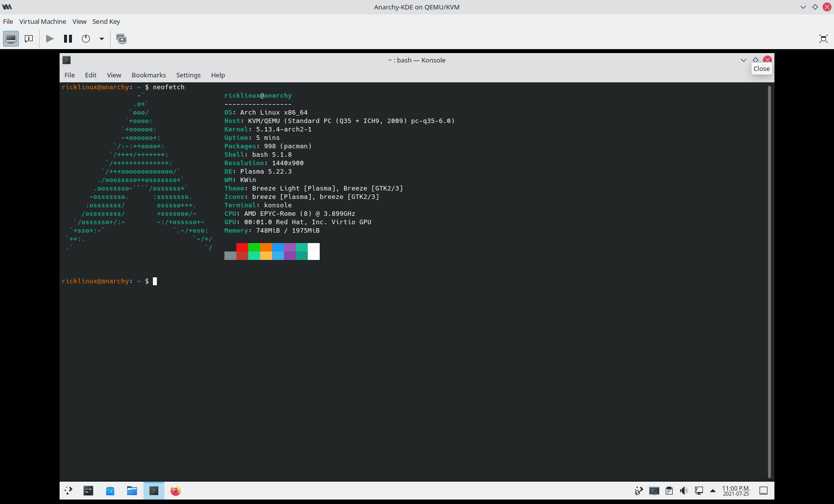Screen dimensions: 834x504
Task: Open Discover software center from panel
Action: click(110, 491)
